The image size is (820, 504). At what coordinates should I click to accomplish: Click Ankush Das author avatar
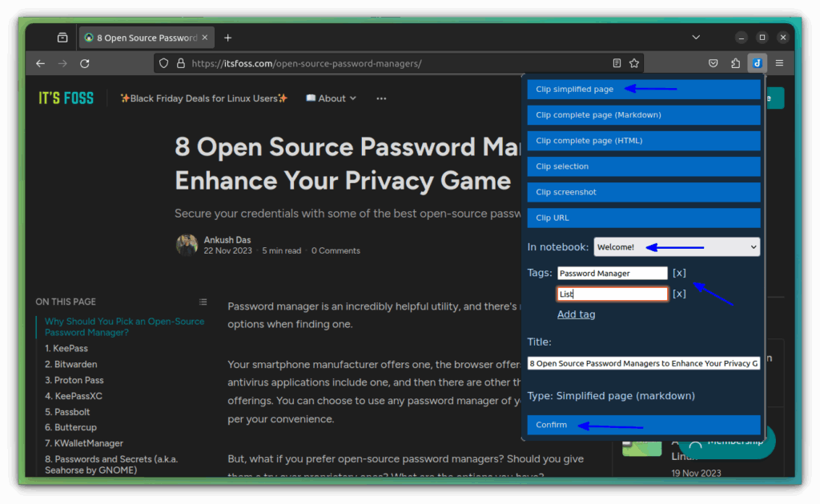tap(187, 245)
